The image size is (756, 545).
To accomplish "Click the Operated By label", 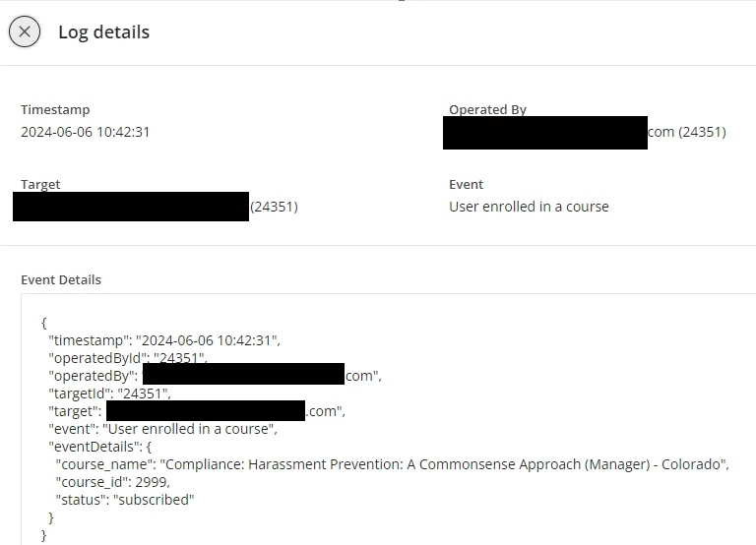I will (487, 110).
